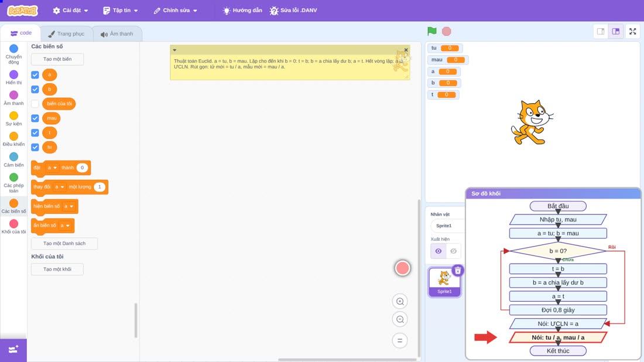Viewport: 644px width, 362px height.
Task: Delete Sprite1 using trash icon
Action: pyautogui.click(x=458, y=271)
